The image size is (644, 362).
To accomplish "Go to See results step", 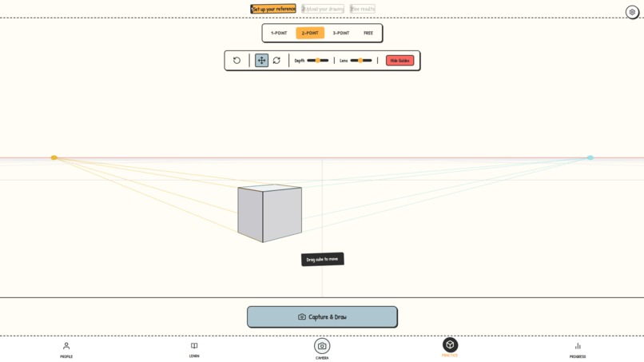I will [362, 9].
